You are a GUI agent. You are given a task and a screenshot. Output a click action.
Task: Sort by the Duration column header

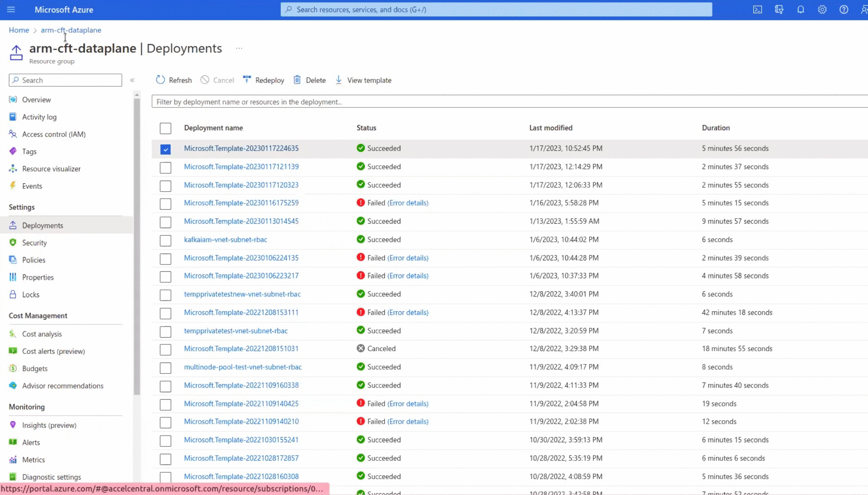[x=716, y=127]
